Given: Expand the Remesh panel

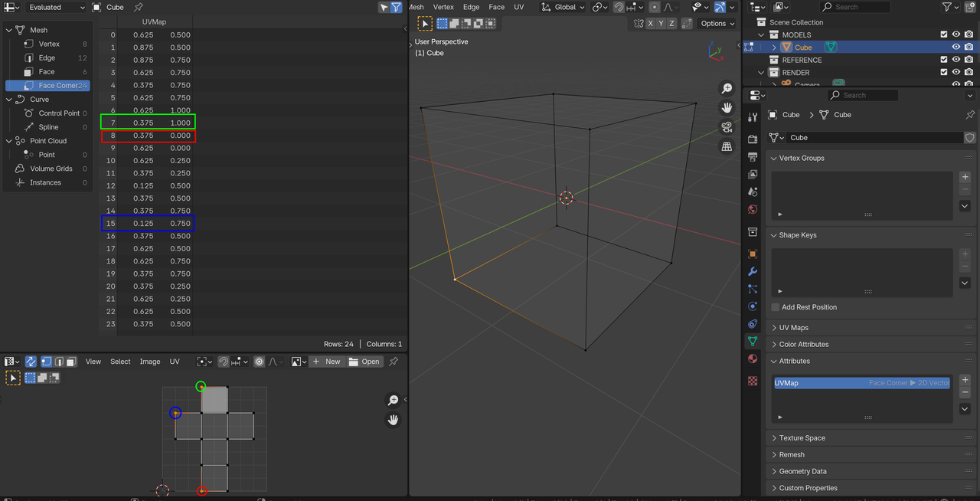Looking at the screenshot, I should tap(774, 455).
